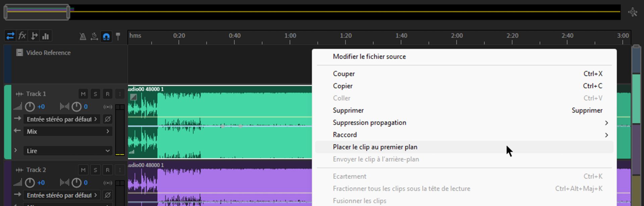Screen dimensions: 644x206
Task: Solo Track 2
Action: (95, 170)
